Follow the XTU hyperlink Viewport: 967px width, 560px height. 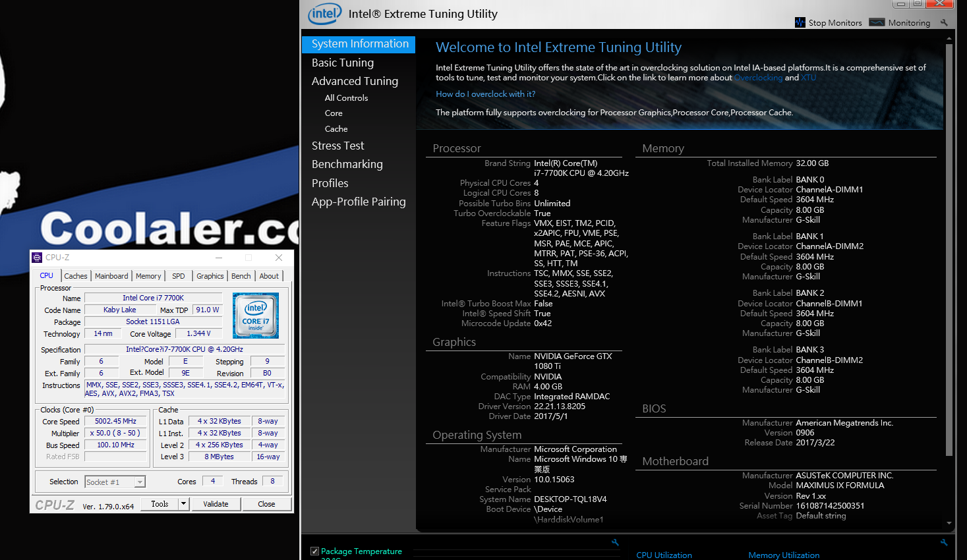[x=809, y=78]
